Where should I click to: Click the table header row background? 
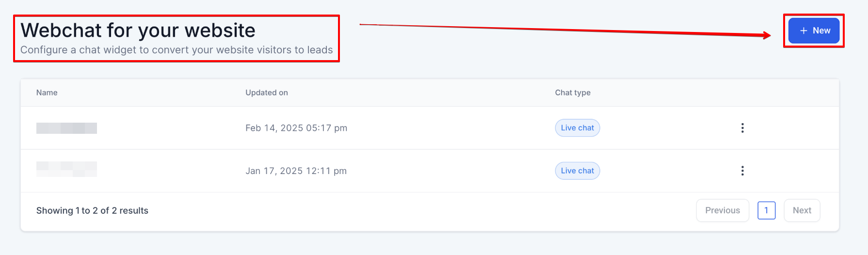(x=412, y=93)
